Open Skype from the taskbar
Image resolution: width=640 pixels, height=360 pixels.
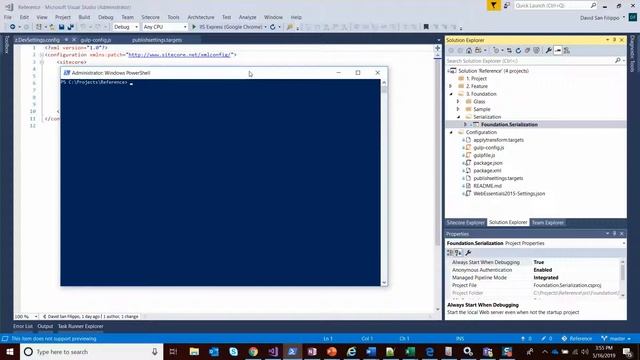click(x=233, y=351)
